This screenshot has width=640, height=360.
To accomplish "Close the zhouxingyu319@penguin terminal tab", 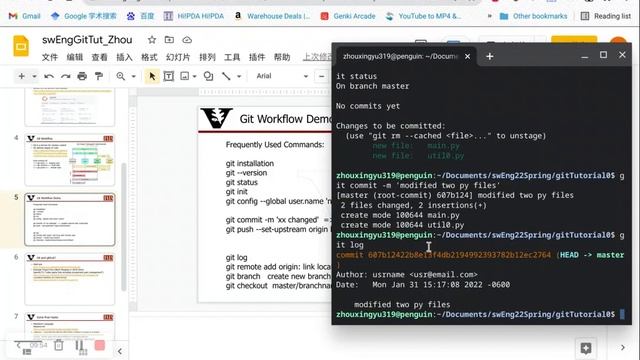I will tap(467, 56).
